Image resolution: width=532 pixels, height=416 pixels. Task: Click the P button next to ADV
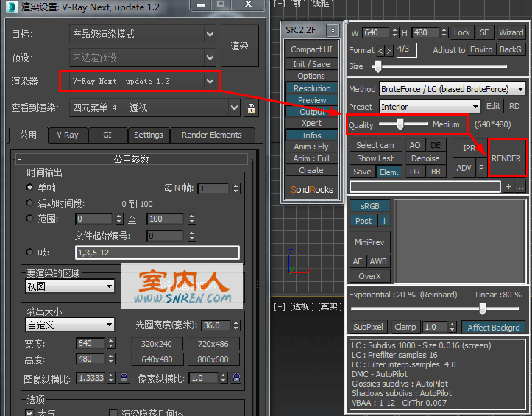tap(481, 168)
